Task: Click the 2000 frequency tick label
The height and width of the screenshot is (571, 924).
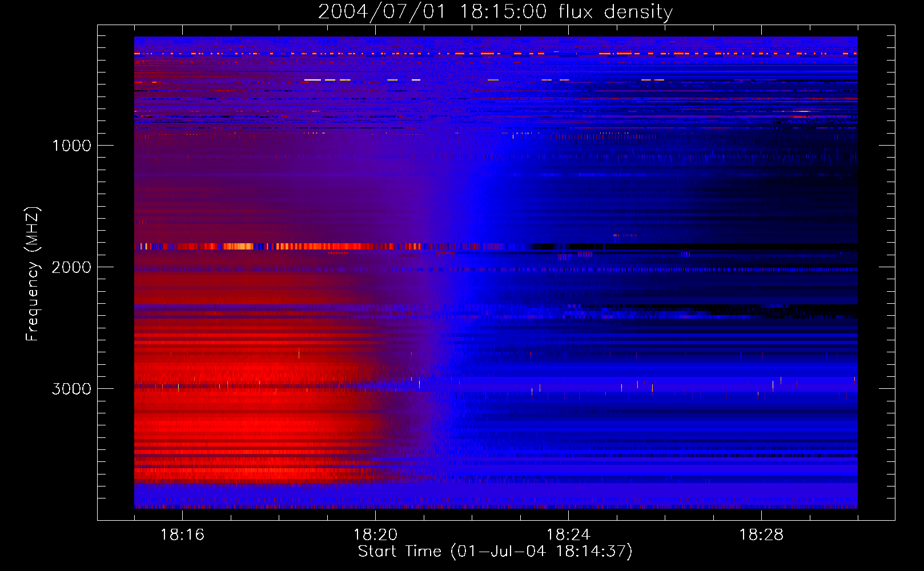Action: 71,267
